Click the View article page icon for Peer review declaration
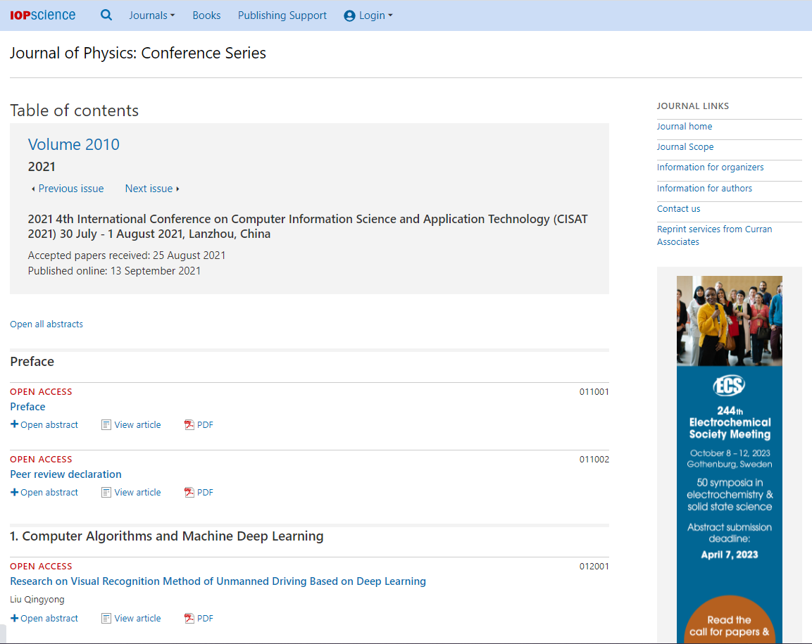Image resolution: width=812 pixels, height=644 pixels. 106,492
